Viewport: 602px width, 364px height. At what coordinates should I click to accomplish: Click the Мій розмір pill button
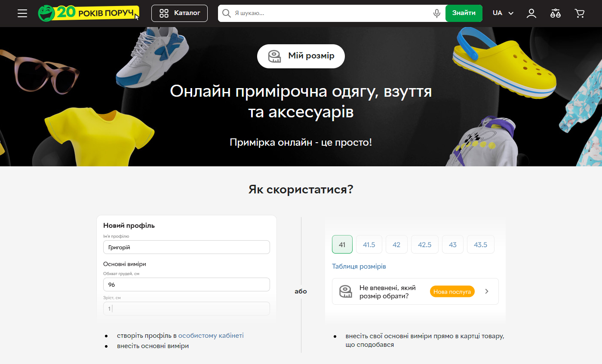301,56
